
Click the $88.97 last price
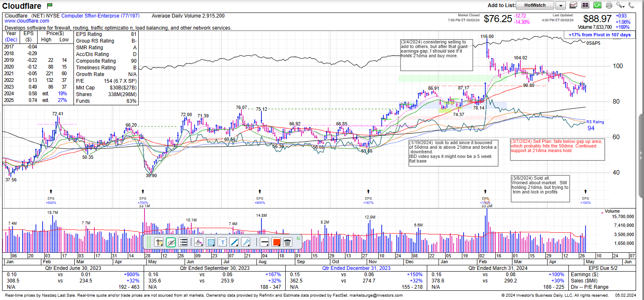pos(597,19)
